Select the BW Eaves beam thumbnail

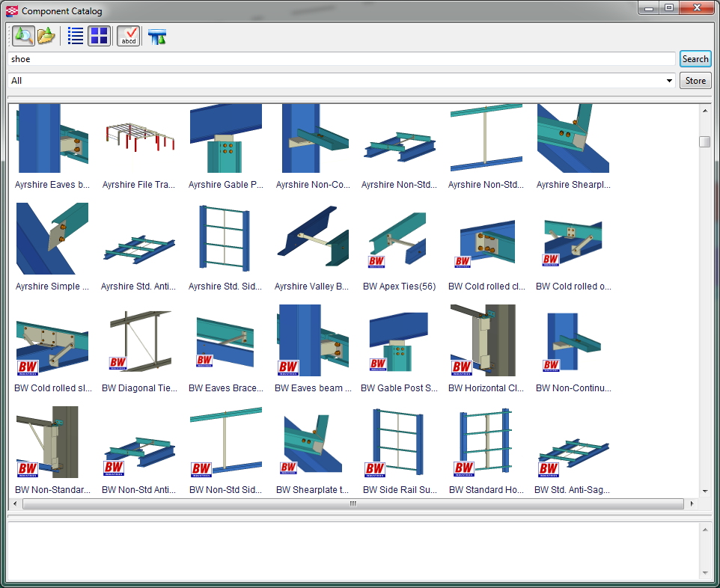tap(313, 340)
